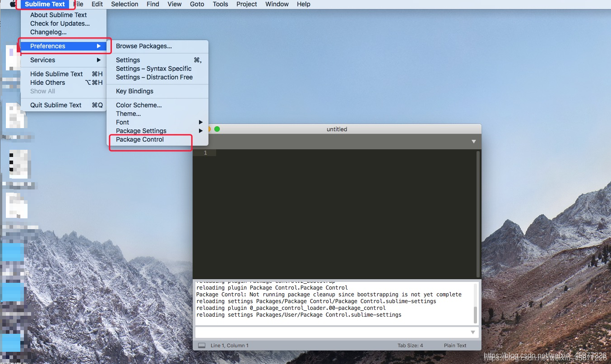Screen dimensions: 611x364
Task: Choose Quit Sublime Text
Action: click(63, 105)
